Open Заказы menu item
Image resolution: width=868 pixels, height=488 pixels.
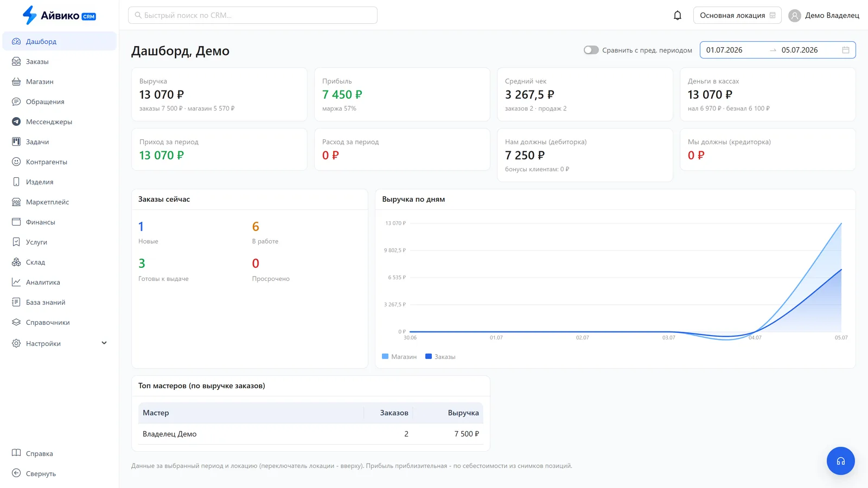(60, 61)
